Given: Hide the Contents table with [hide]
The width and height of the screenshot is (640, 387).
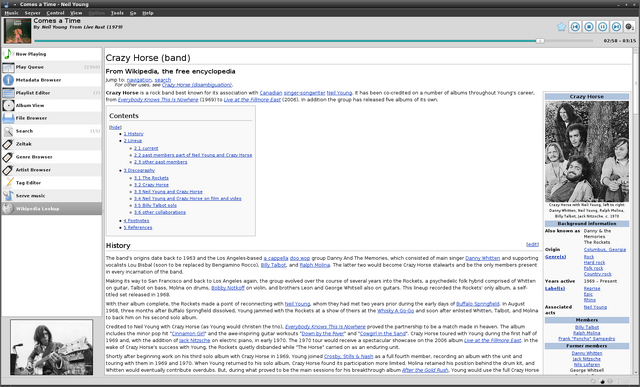Looking at the screenshot, I should pyautogui.click(x=115, y=127).
